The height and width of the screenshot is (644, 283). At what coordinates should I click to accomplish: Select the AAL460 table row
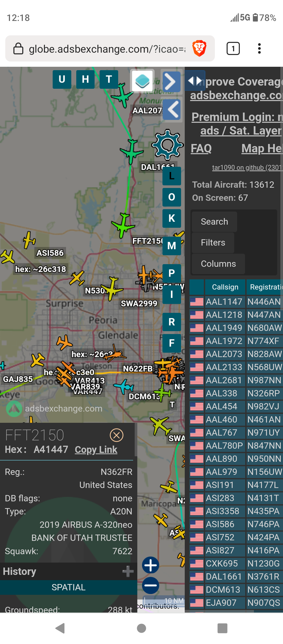pyautogui.click(x=236, y=419)
